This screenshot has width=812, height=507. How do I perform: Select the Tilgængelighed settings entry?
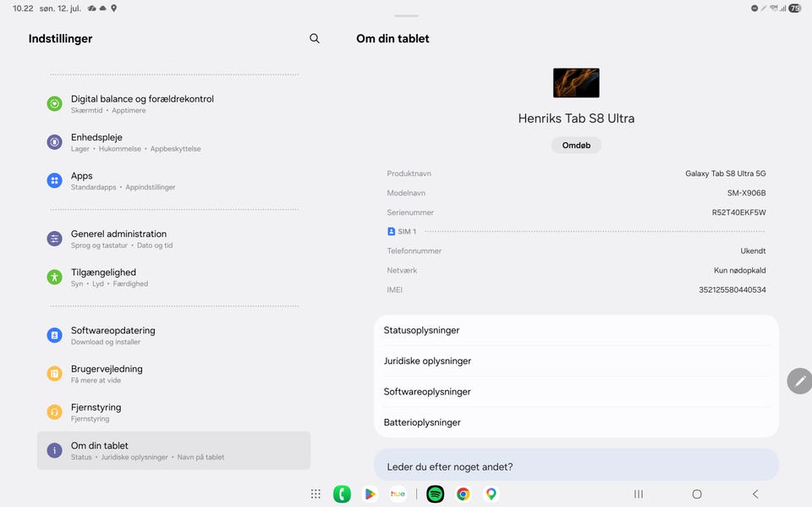tap(173, 277)
